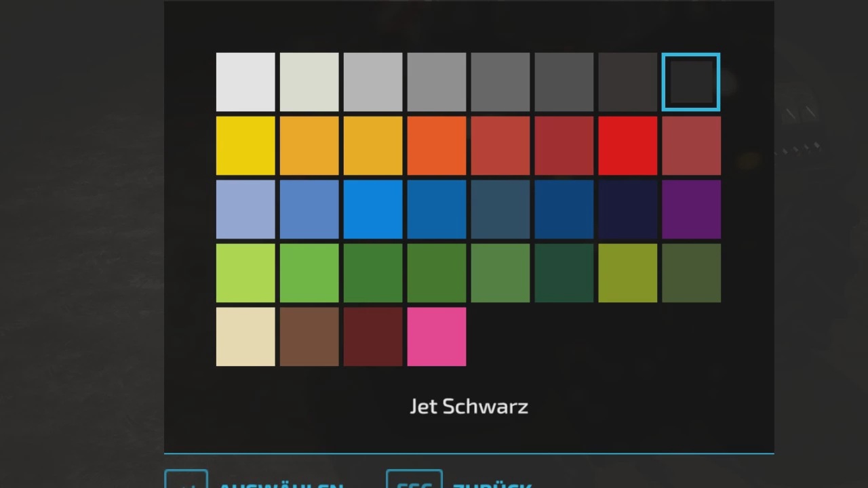Viewport: 868px width, 488px height.
Task: Choose the vivid orange color swatch
Action: (436, 146)
